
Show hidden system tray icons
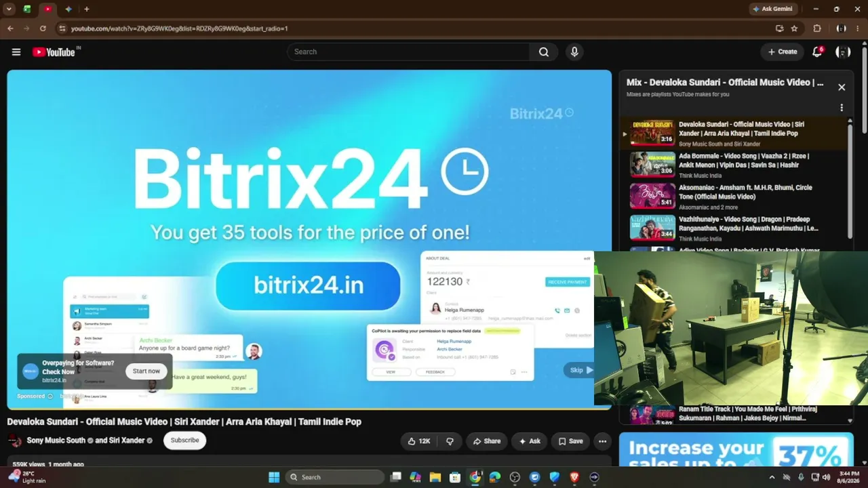click(x=772, y=477)
